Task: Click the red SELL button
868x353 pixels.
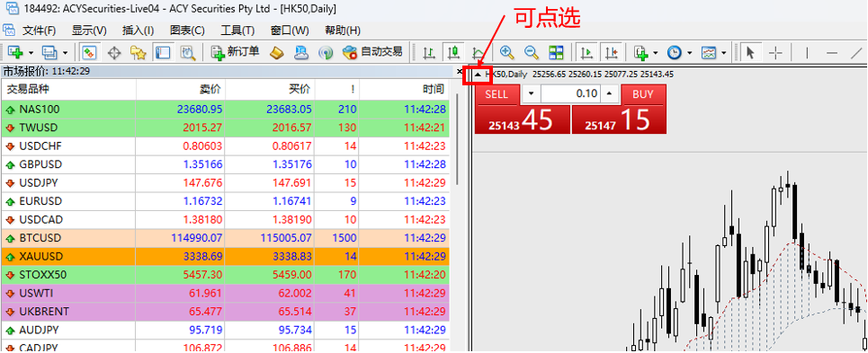Action: [x=497, y=94]
